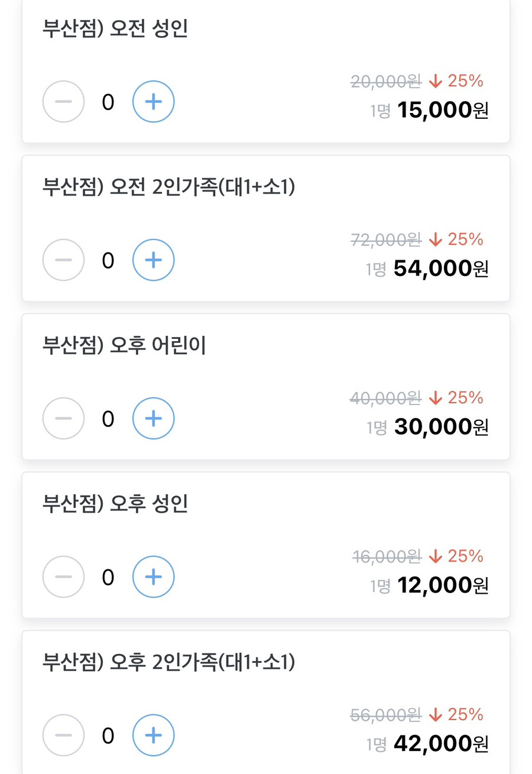
Task: Tap minus on 오후 2인가족 ticket
Action: [63, 736]
